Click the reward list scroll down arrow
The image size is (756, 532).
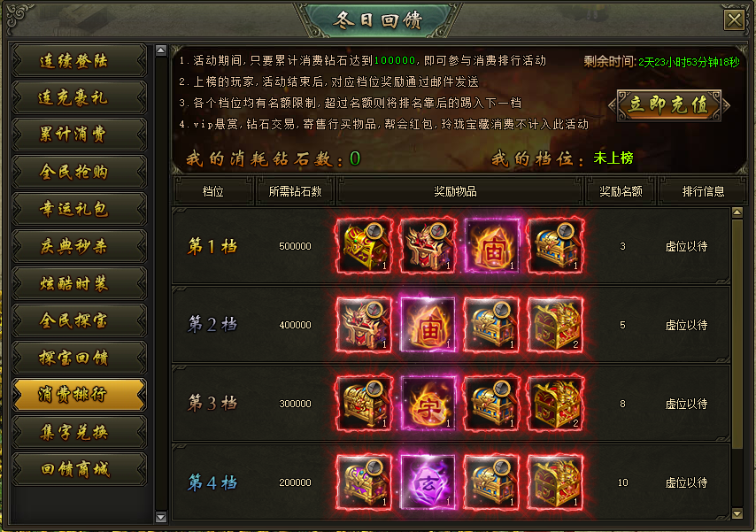pyautogui.click(x=737, y=513)
